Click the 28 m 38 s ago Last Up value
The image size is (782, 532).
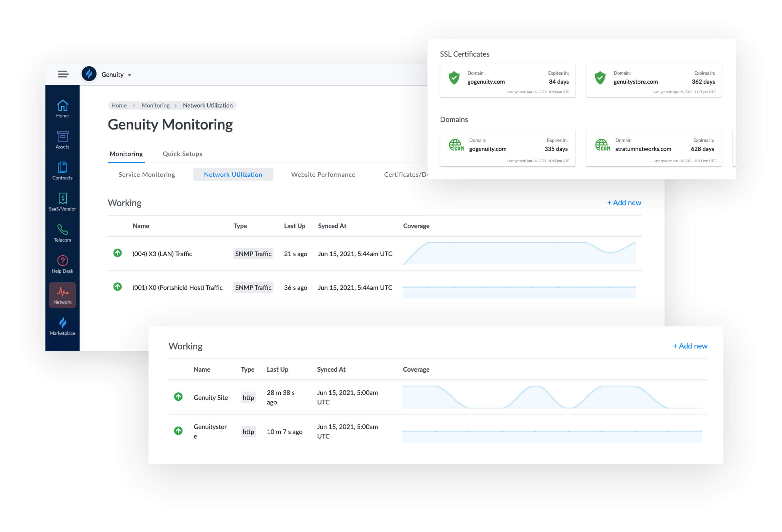click(x=281, y=397)
